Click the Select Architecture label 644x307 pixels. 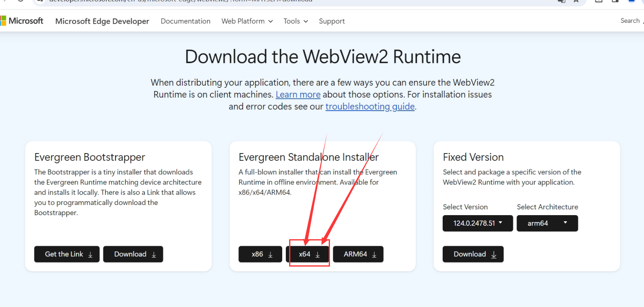click(548, 207)
